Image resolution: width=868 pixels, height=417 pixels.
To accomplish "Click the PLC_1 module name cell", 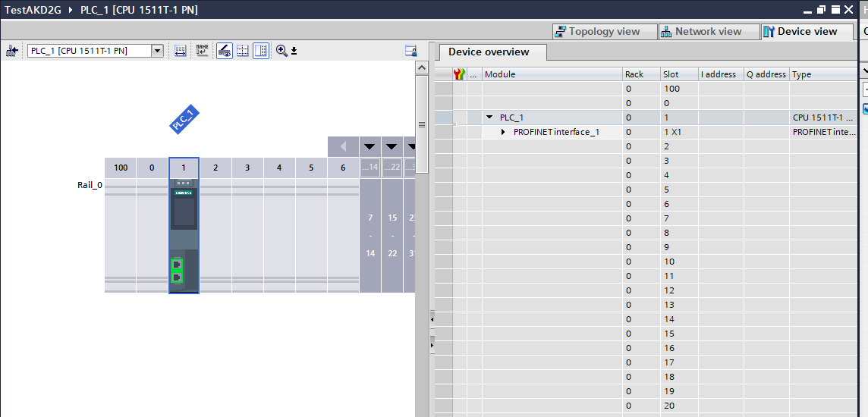I will 552,118.
